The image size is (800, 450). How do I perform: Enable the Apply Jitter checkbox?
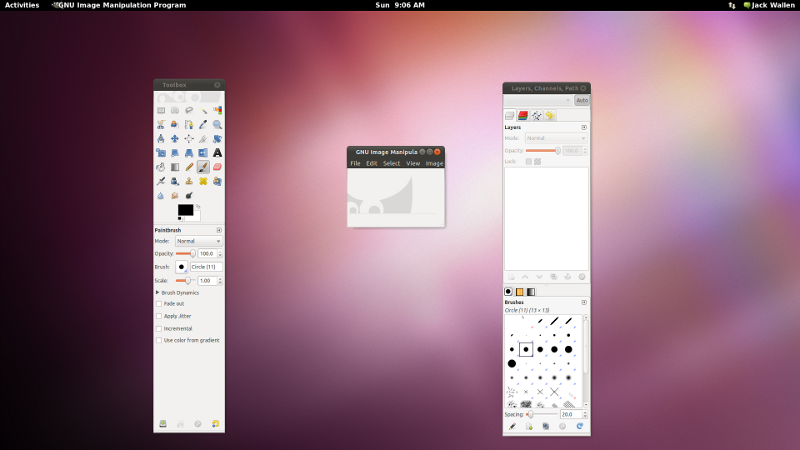159,316
